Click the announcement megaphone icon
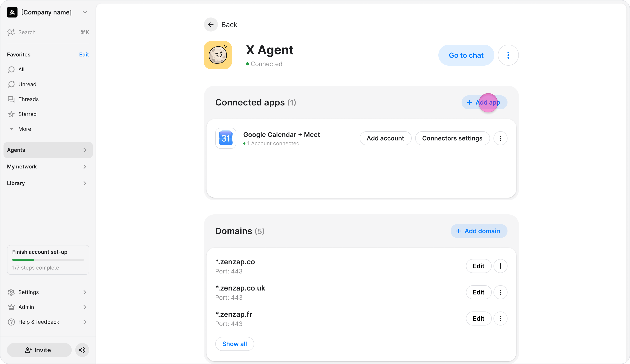 tap(82, 350)
